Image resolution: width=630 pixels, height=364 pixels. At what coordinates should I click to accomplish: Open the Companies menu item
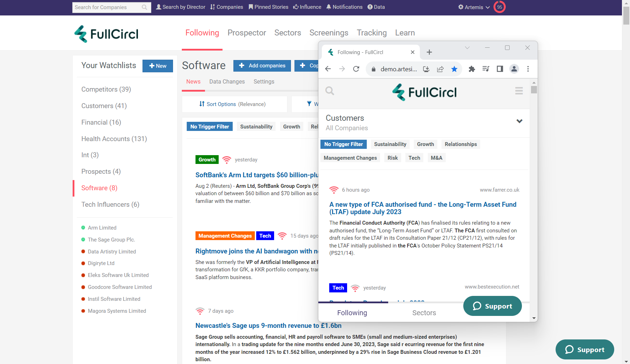point(226,7)
